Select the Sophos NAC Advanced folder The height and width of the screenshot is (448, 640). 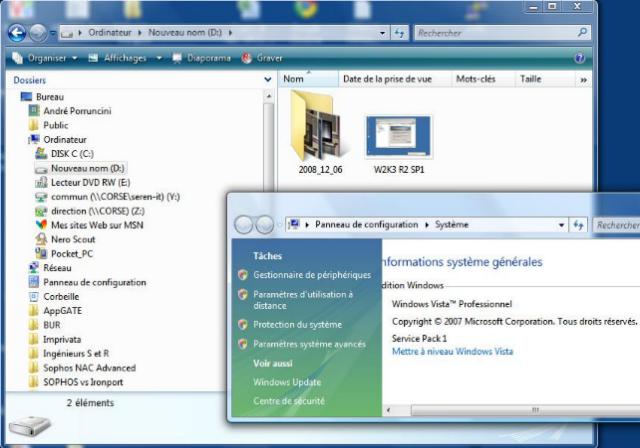coord(82,368)
